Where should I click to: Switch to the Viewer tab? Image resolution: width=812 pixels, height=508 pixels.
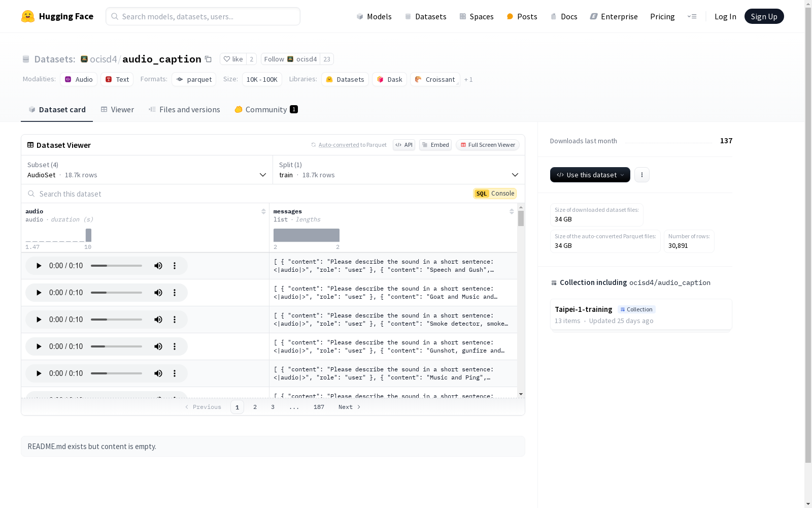(x=117, y=109)
